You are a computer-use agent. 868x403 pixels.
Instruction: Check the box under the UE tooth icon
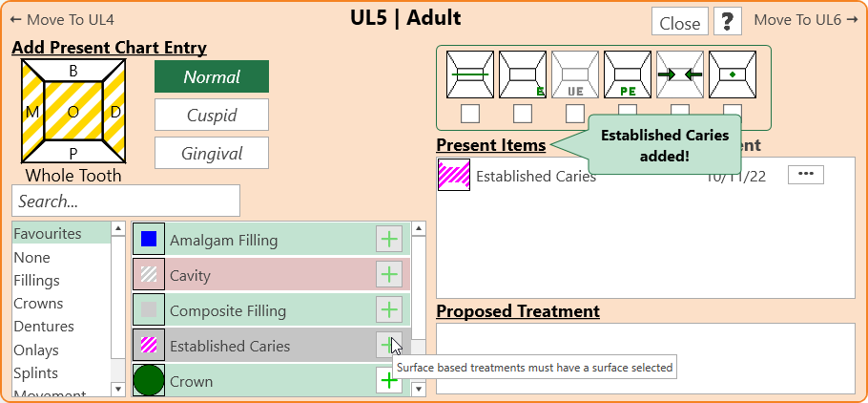(x=575, y=114)
